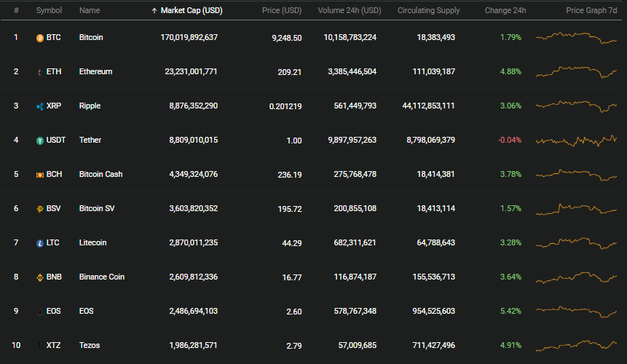
Task: View Tether 7-day price sparkline
Action: tap(576, 141)
